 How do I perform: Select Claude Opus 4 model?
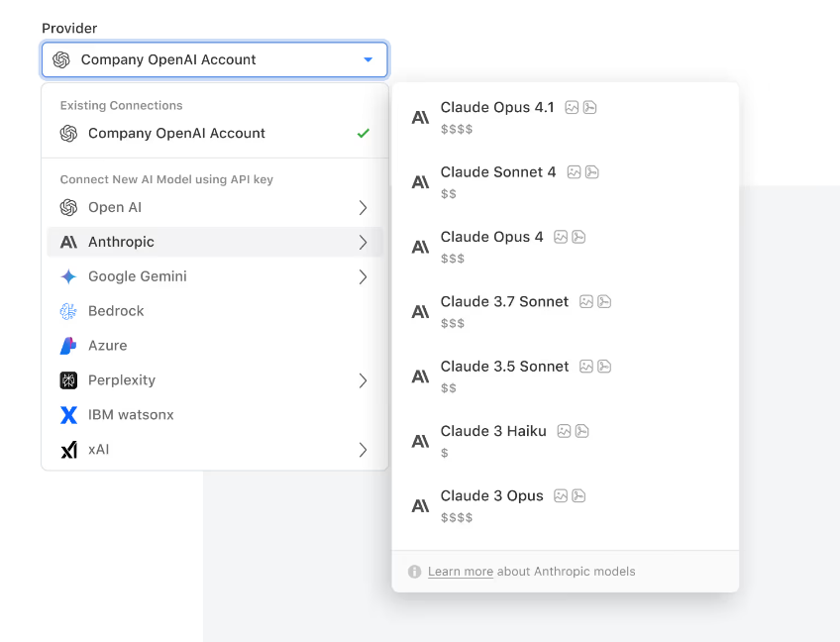click(566, 247)
